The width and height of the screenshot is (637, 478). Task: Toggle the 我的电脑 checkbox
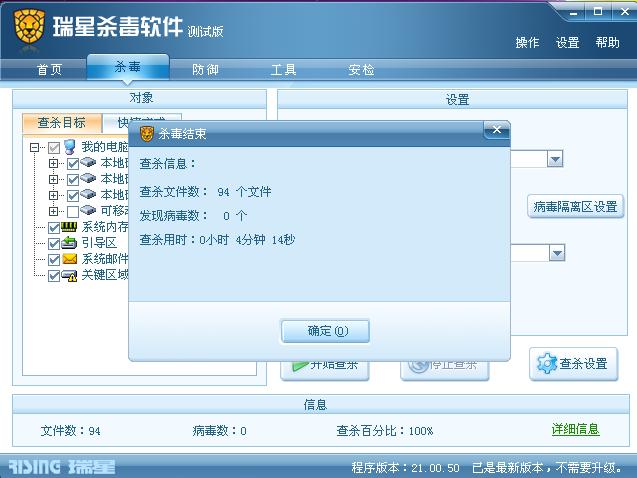[54, 147]
